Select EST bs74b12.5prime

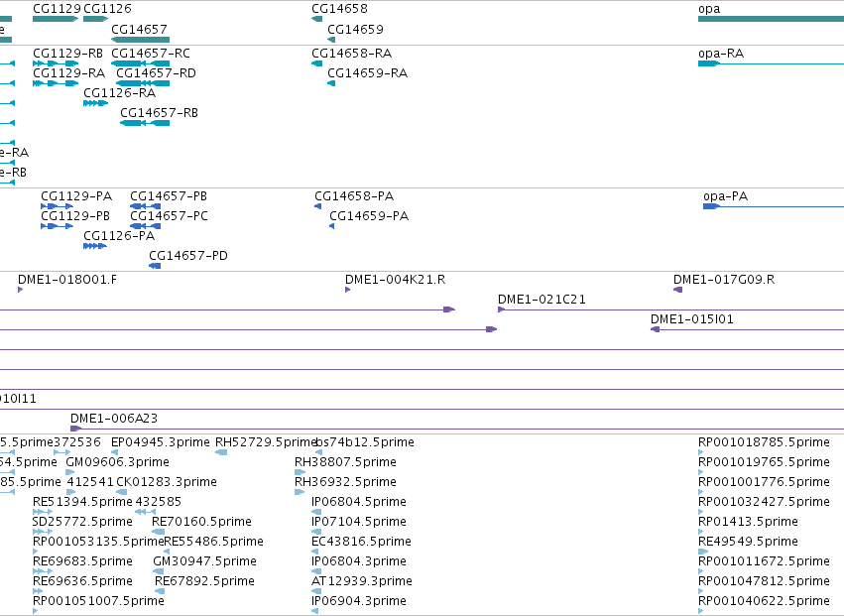pyautogui.click(x=365, y=442)
